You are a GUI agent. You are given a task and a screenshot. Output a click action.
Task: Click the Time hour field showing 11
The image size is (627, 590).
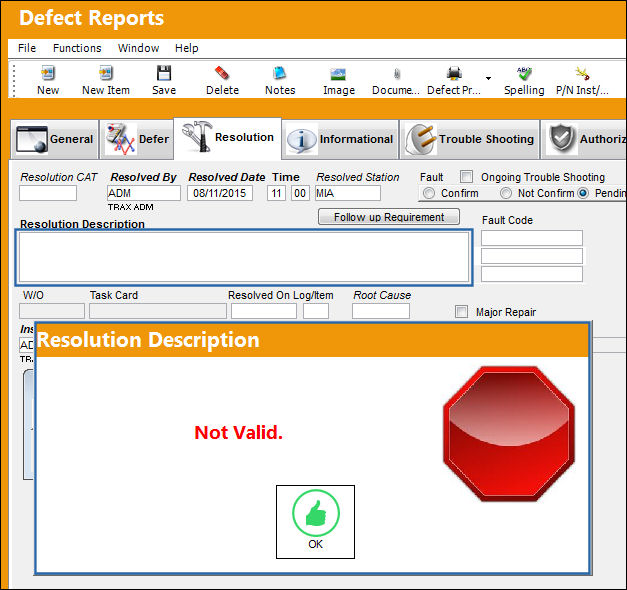276,193
